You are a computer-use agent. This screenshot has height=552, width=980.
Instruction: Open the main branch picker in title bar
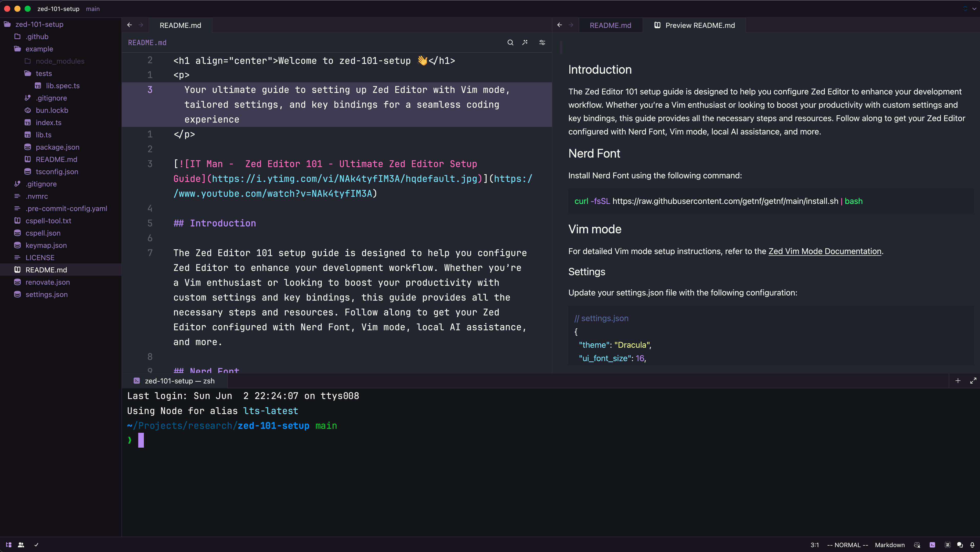(x=93, y=9)
